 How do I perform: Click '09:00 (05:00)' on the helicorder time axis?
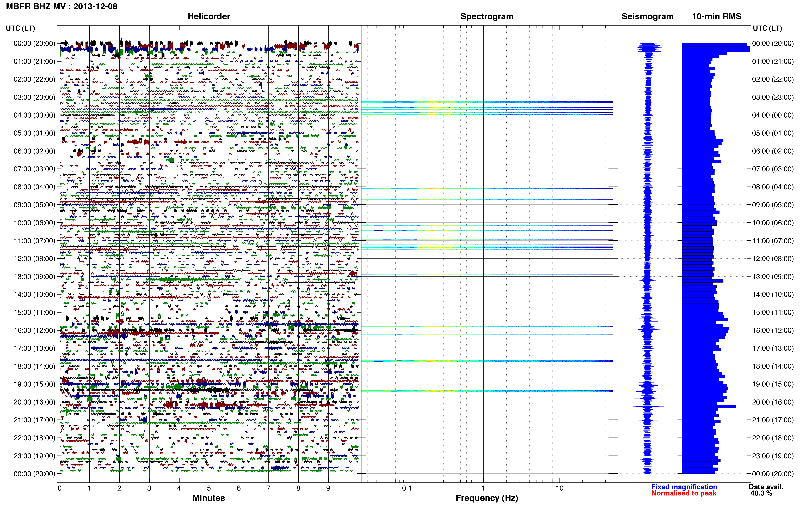click(x=34, y=205)
